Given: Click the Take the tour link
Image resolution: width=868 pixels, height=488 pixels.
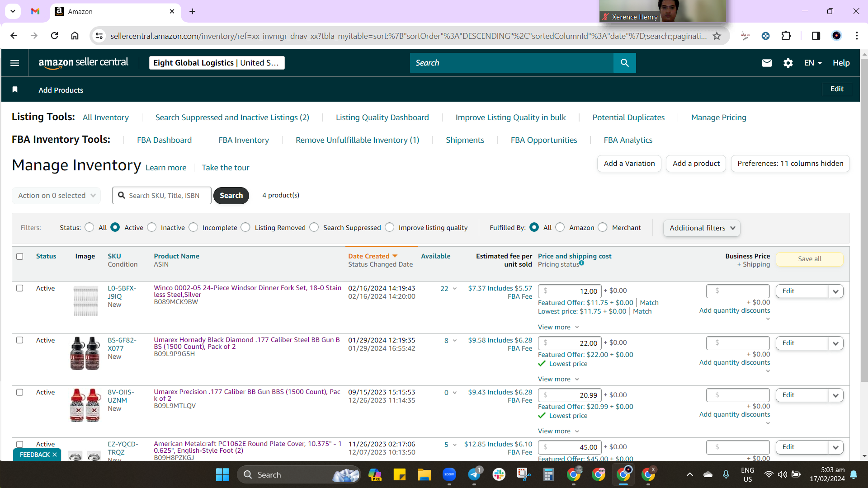Looking at the screenshot, I should 225,168.
